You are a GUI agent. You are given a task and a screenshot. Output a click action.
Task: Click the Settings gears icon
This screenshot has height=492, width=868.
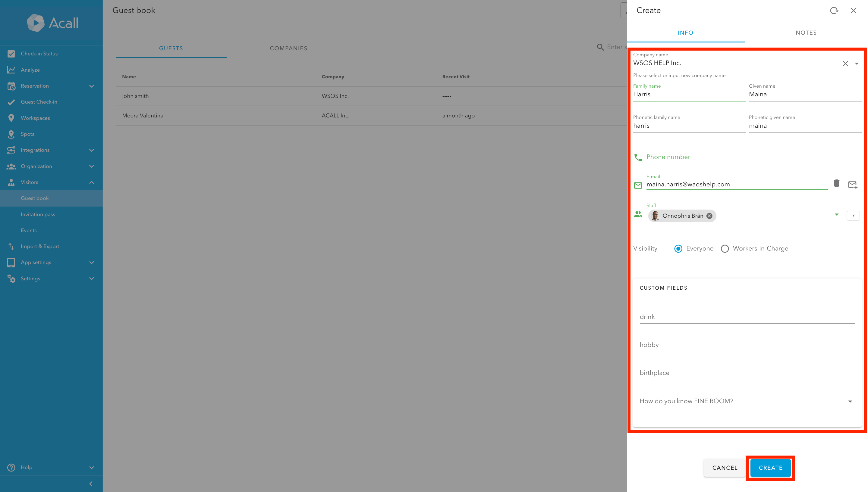pos(11,279)
